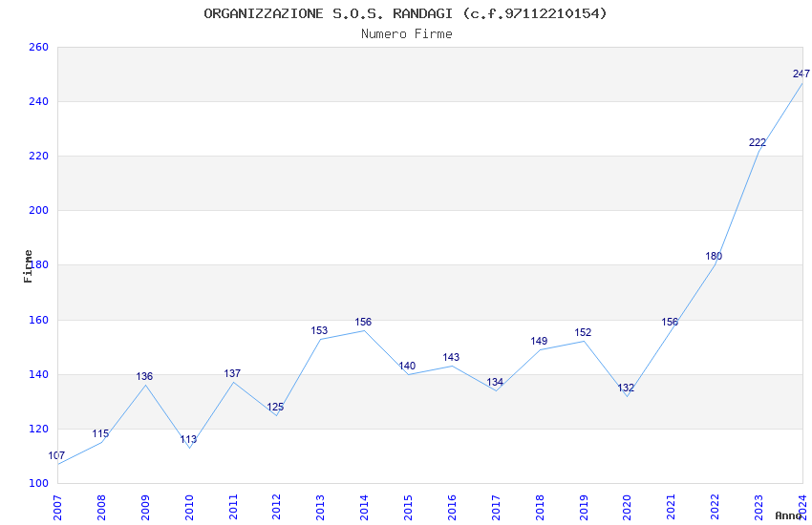
Task: Click the x-axis year 2020
Action: [x=627, y=507]
